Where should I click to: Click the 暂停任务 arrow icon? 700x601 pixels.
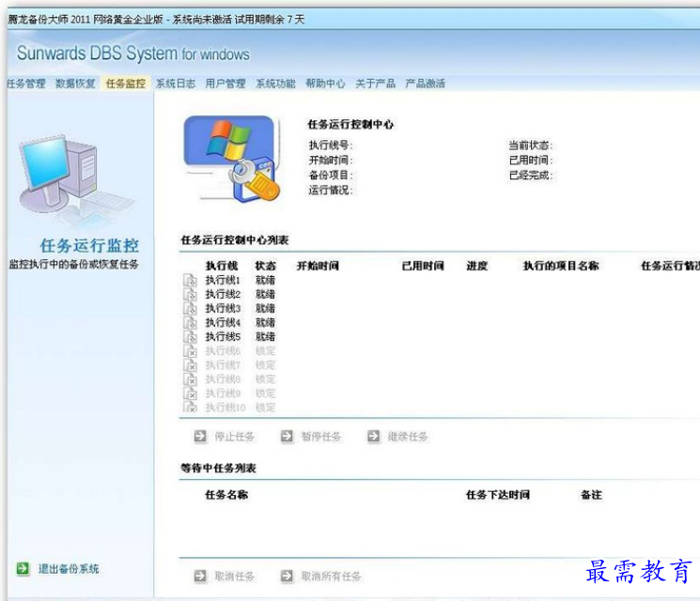288,437
